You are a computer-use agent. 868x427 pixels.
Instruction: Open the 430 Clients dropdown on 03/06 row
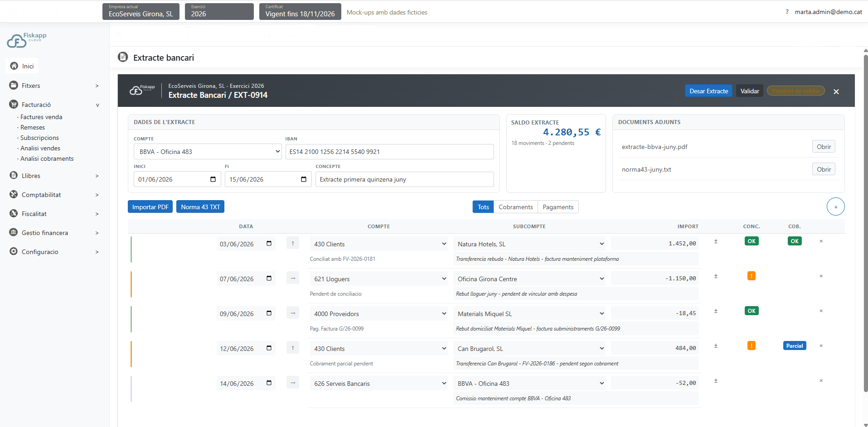pyautogui.click(x=379, y=244)
